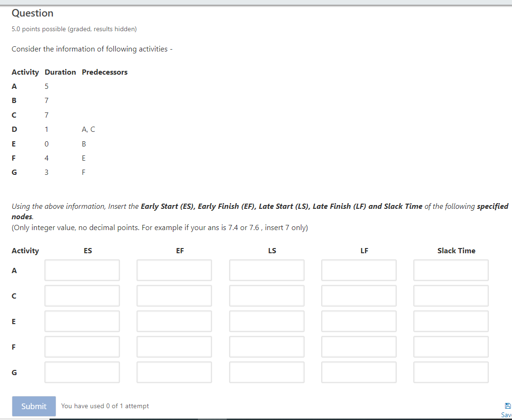Screen dimensions: 512x420
Task: Click the Slack Time field for Activity E
Action: tap(451, 321)
